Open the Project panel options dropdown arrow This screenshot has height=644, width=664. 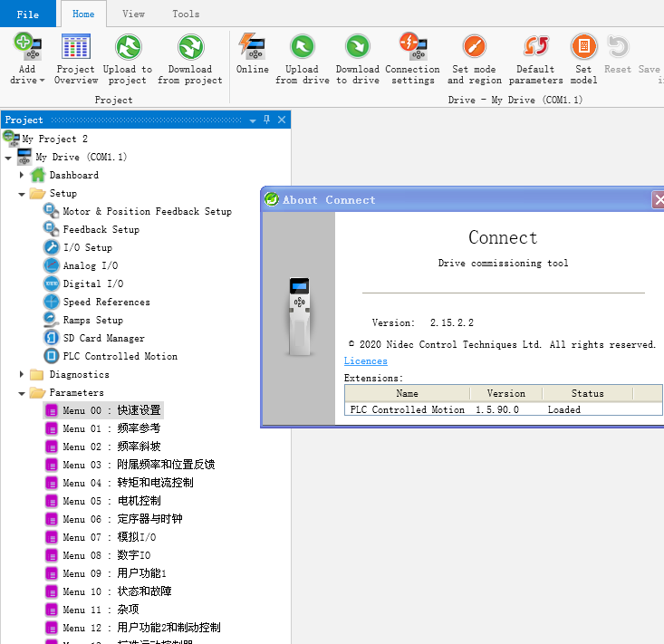[253, 120]
